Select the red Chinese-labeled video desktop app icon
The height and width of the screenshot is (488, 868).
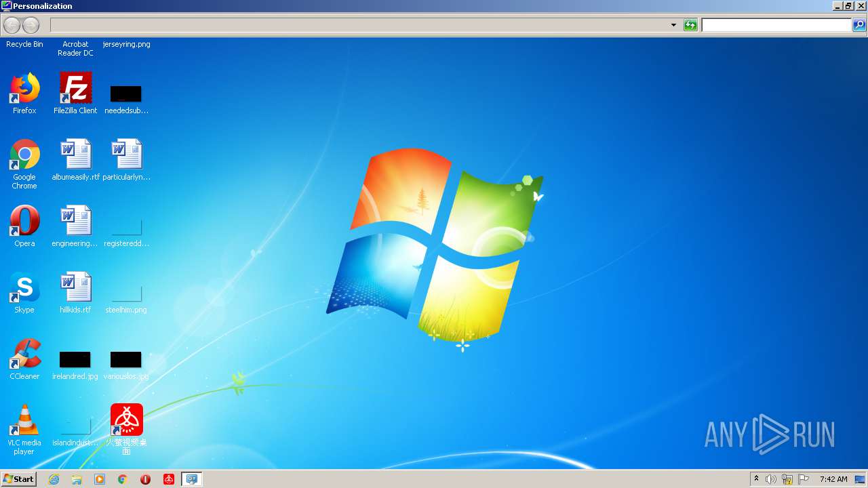pos(126,420)
